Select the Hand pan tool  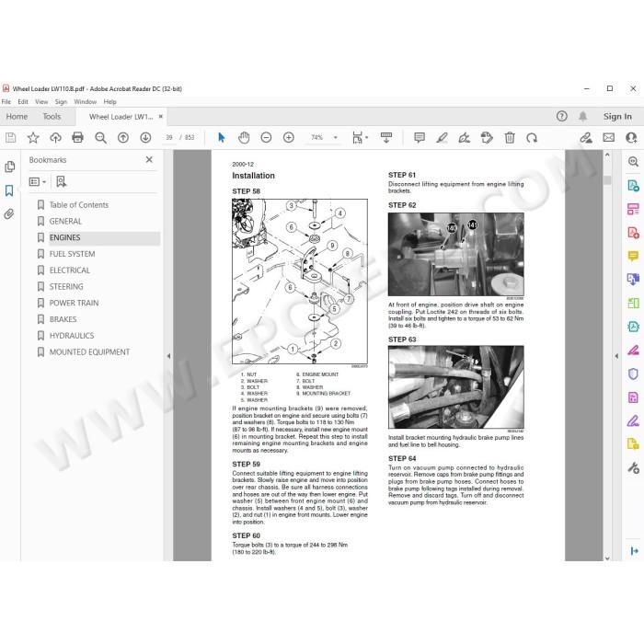coord(244,138)
